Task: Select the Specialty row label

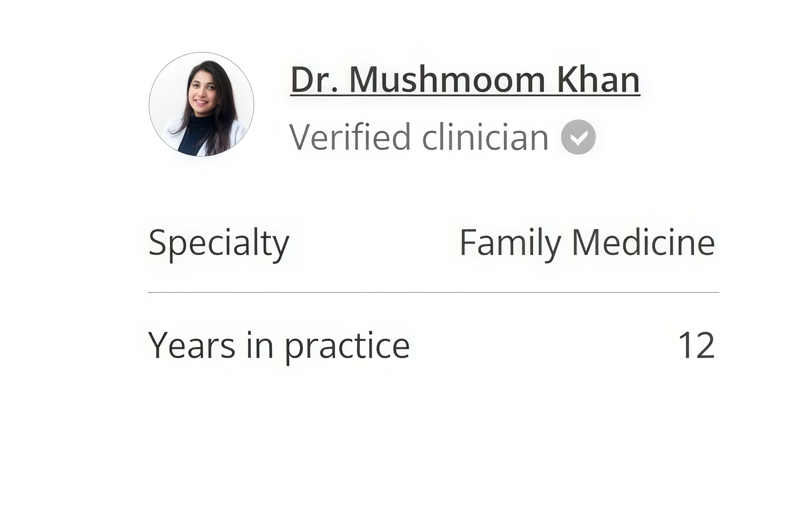Action: [x=219, y=243]
